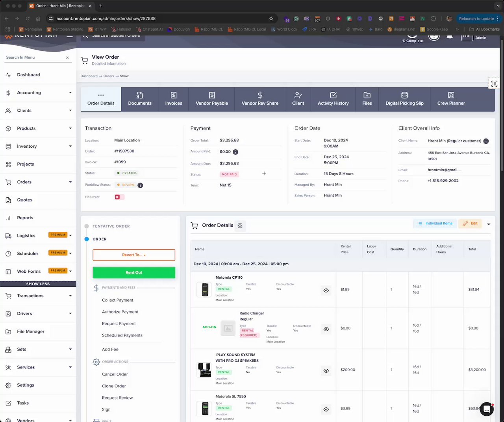Click the green Rent Out button
This screenshot has height=422, width=504.
[x=134, y=272]
